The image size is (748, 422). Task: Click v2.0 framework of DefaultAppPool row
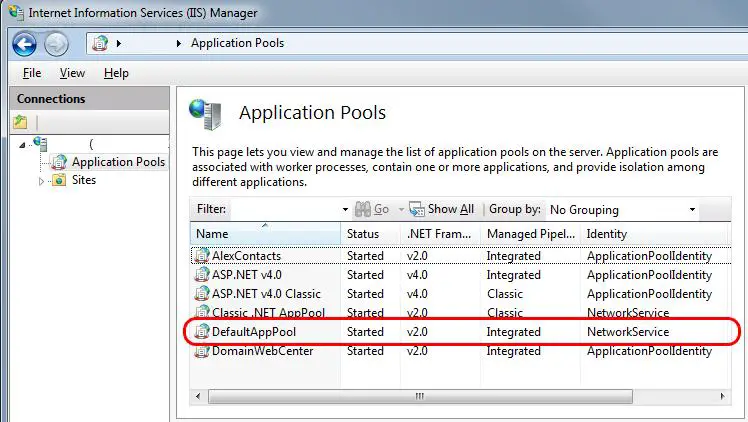click(417, 332)
